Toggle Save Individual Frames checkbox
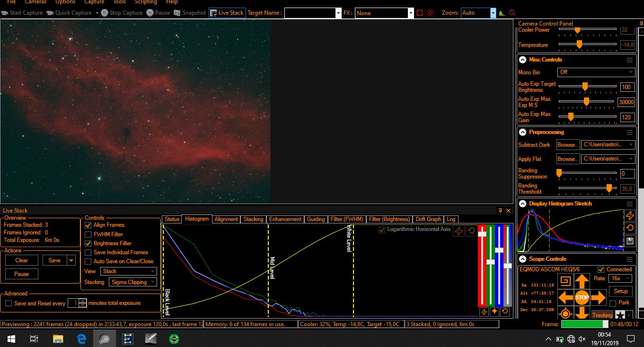This screenshot has width=644, height=347. click(88, 252)
